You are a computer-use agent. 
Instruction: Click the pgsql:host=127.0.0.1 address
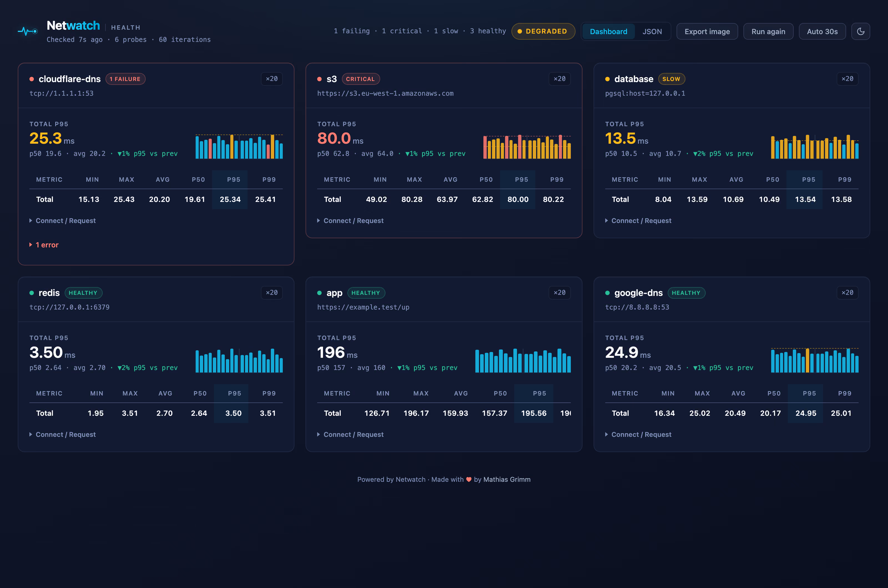[x=645, y=93]
